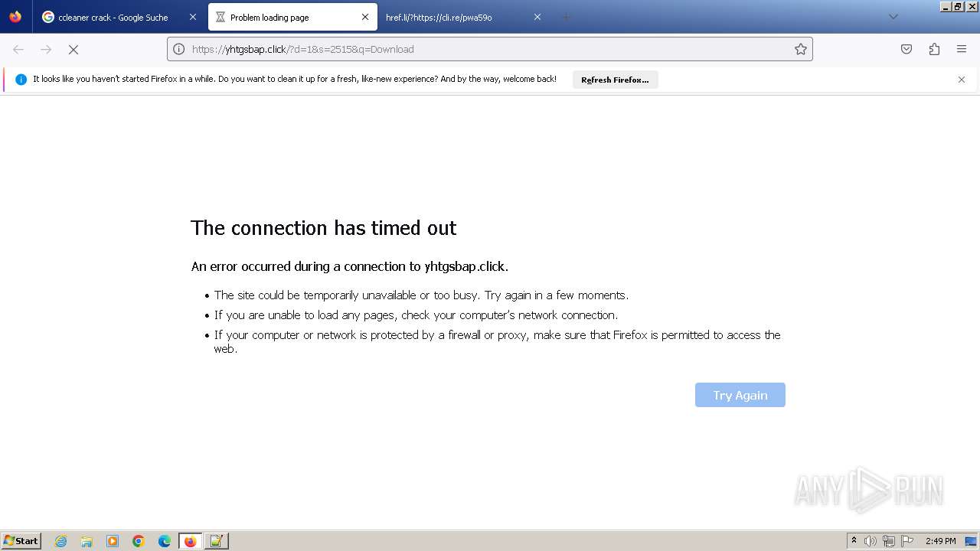
Task: Click 'The site could be temporarily unavailable' text
Action: point(421,295)
